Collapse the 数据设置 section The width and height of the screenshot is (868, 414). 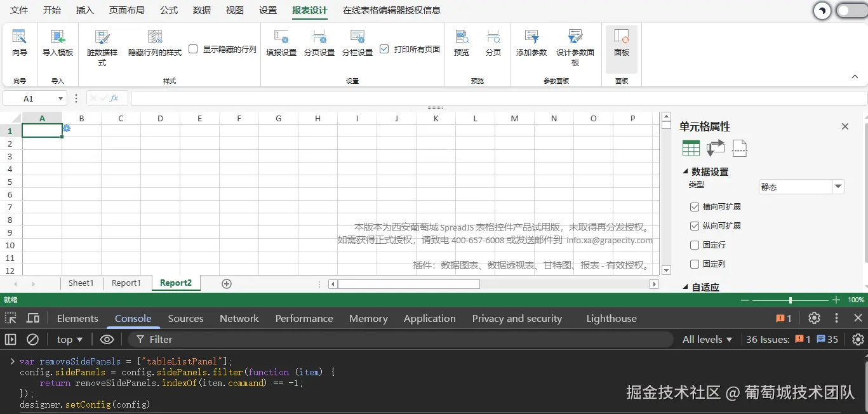685,171
